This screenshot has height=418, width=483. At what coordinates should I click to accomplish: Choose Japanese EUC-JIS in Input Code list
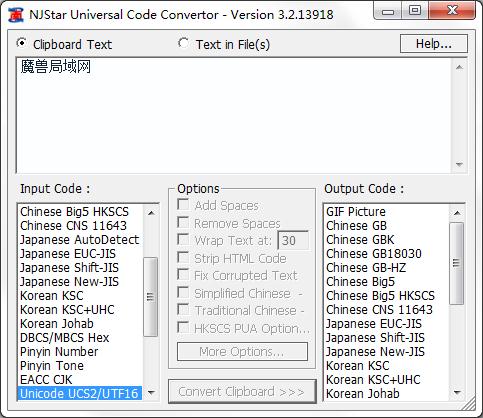pos(81,254)
